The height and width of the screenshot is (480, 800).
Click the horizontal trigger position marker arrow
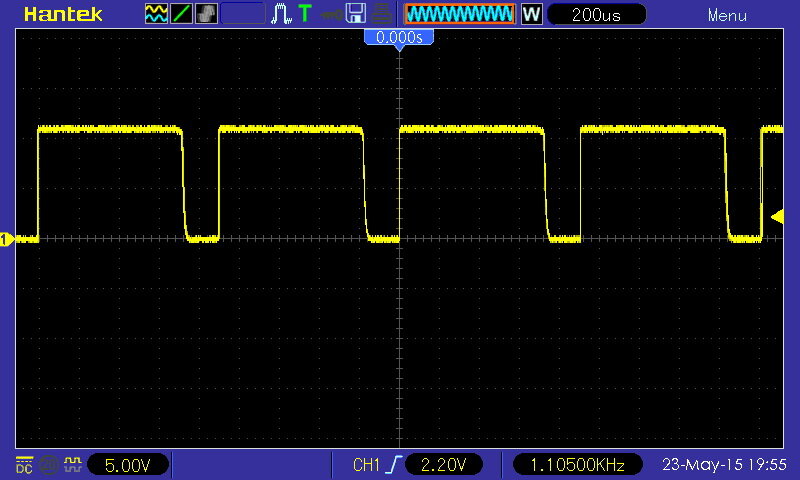pos(399,48)
